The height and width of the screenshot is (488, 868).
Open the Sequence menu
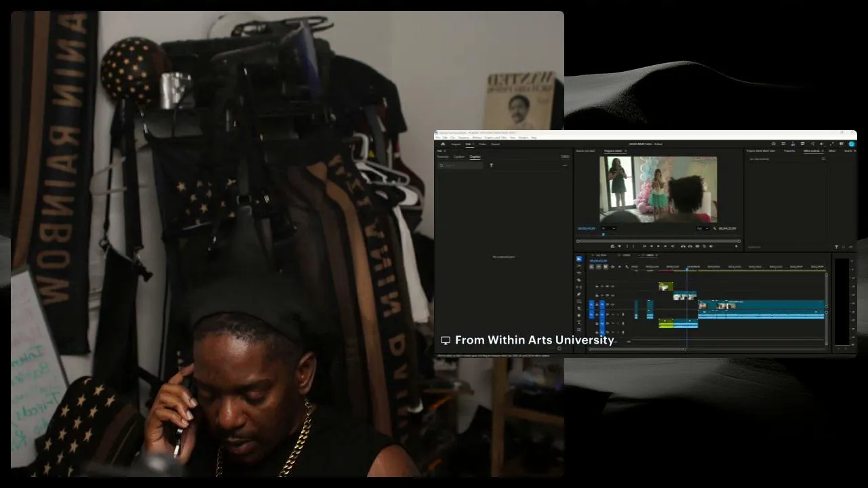(x=464, y=138)
